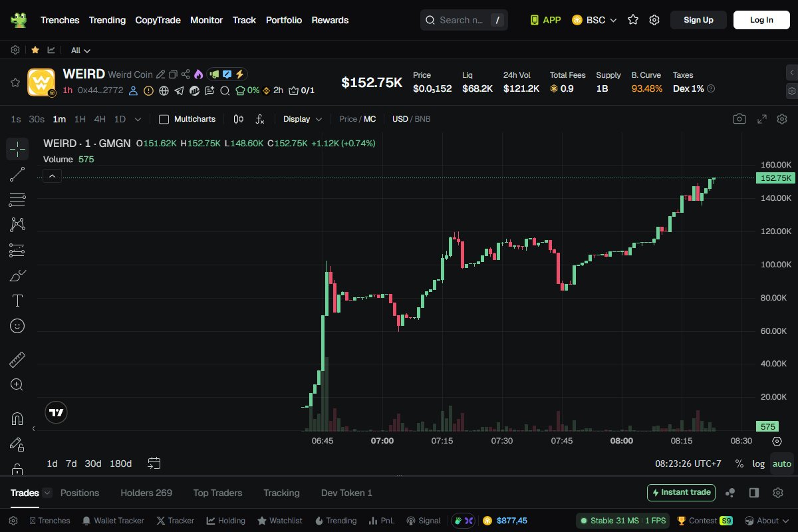Screen dimensions: 798x532
Task: Open the Display dropdown
Action: point(303,119)
